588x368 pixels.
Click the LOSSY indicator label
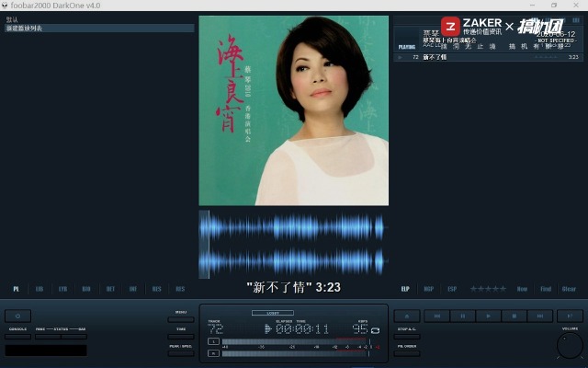273,313
